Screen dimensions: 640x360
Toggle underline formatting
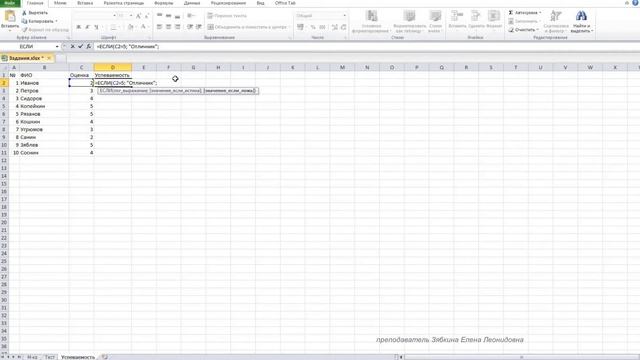(96, 27)
